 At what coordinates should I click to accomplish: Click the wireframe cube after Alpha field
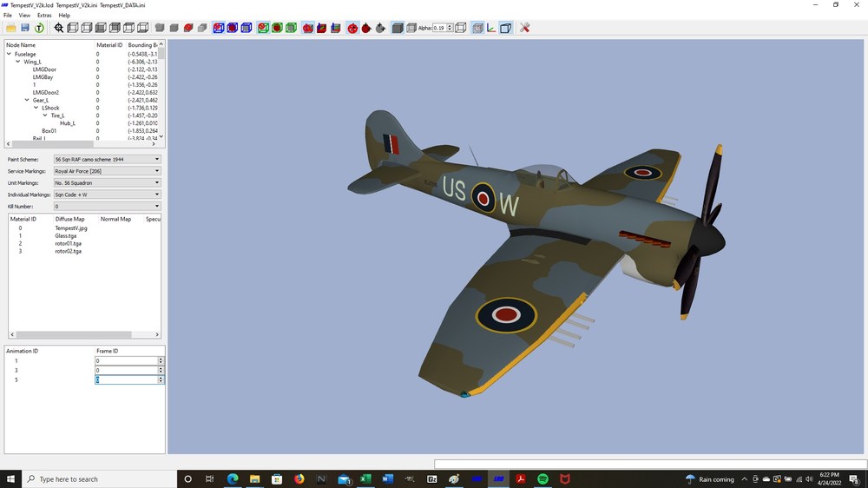click(x=461, y=28)
